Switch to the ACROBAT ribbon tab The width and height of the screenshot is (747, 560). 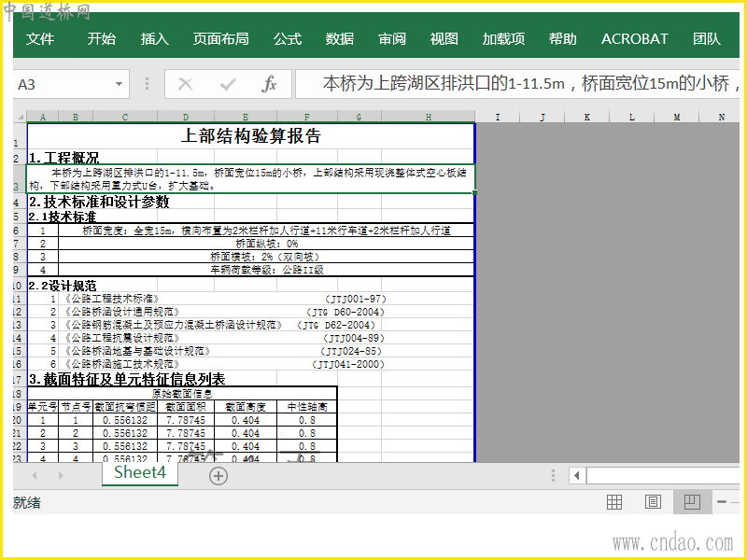click(x=635, y=38)
